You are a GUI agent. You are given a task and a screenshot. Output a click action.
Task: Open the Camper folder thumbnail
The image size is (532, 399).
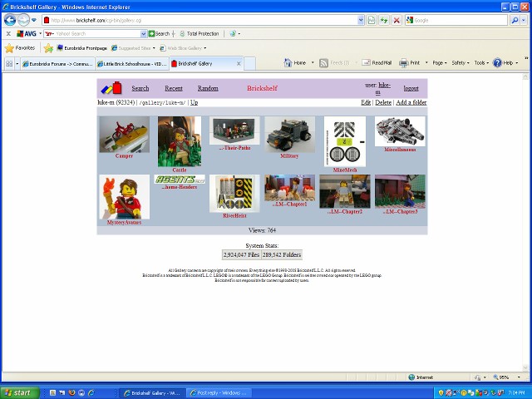click(124, 135)
